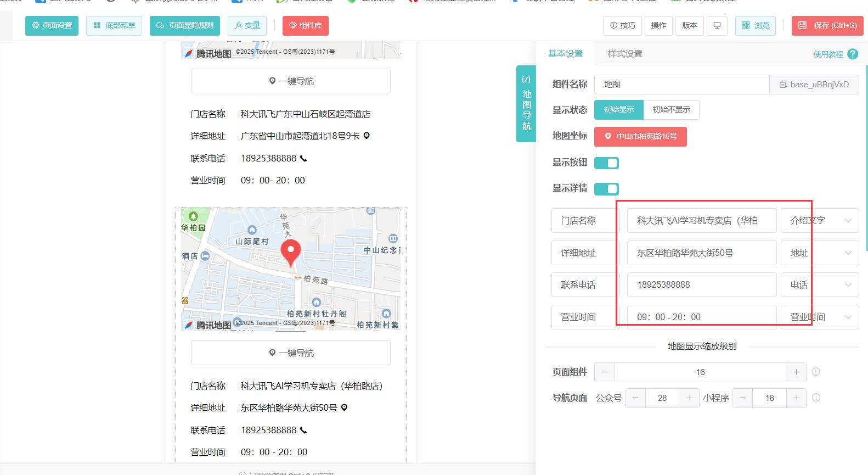Click the phone icon in the second store card
Image resolution: width=868 pixels, height=475 pixels.
303,431
